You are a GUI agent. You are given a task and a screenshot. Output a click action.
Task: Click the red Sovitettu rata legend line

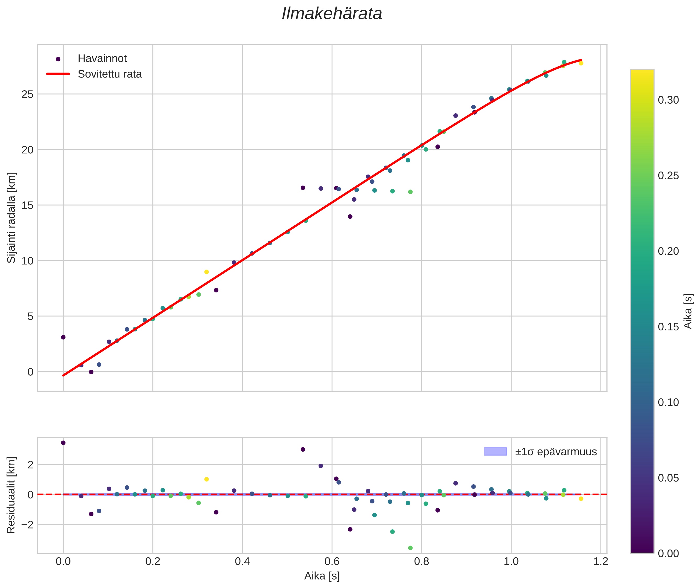[x=58, y=74]
